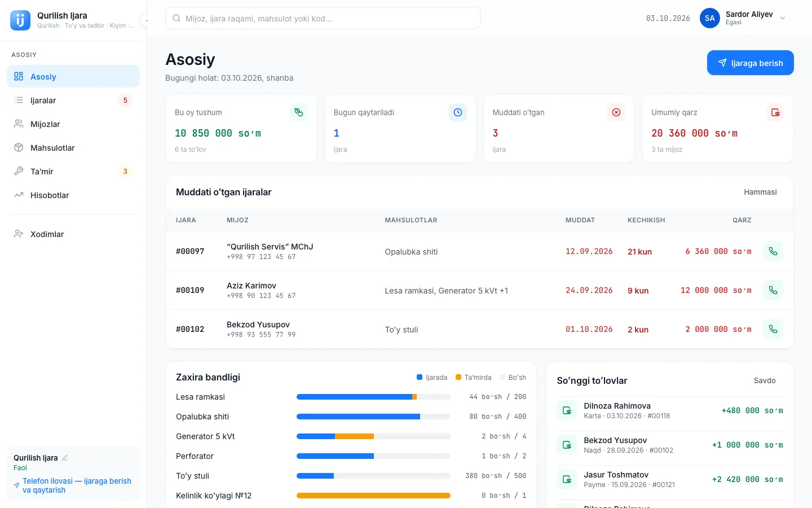Open the Ta'mir sidebar item
This screenshot has width=812, height=508.
[73, 172]
